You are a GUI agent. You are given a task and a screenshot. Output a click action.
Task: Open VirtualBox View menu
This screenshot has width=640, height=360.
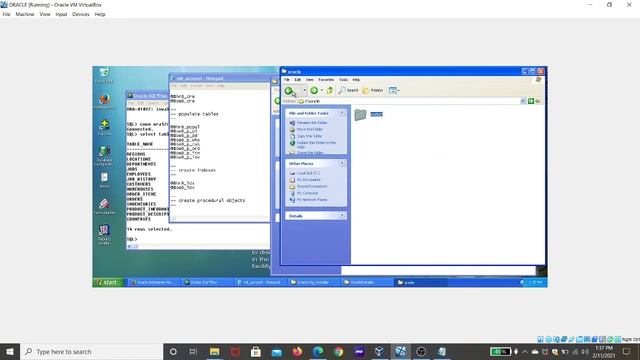pos(44,14)
